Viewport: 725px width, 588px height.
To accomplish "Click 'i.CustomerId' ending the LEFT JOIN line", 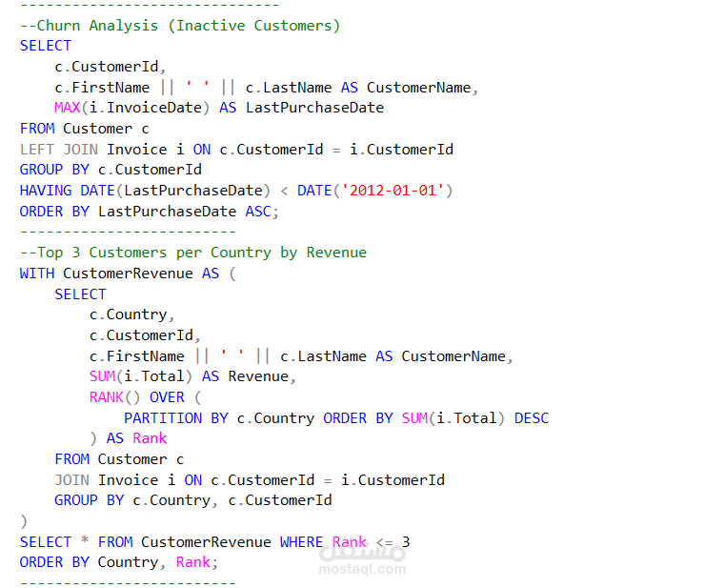I will [401, 150].
